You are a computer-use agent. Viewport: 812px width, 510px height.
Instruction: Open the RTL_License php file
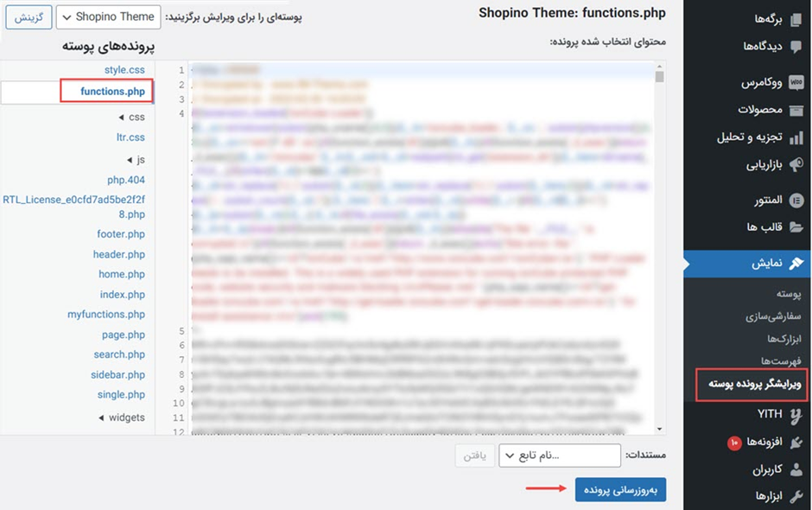(x=74, y=207)
